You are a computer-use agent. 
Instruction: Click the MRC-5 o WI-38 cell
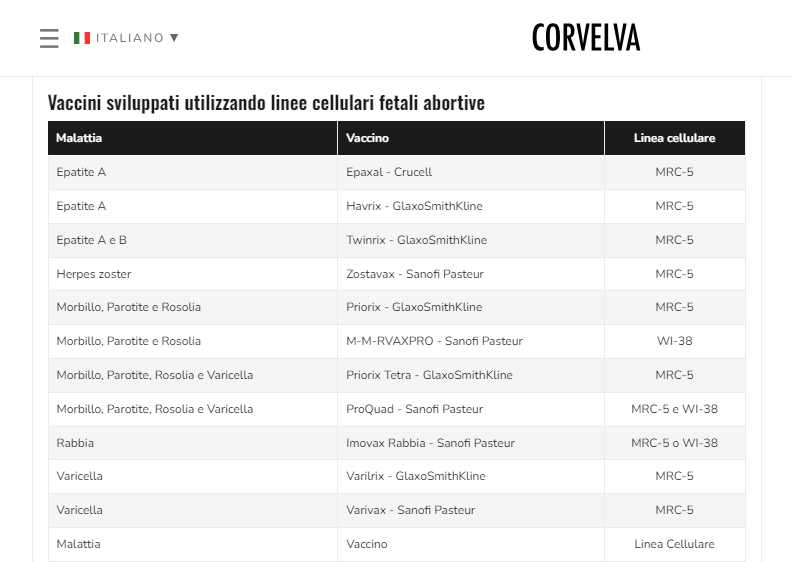click(674, 443)
